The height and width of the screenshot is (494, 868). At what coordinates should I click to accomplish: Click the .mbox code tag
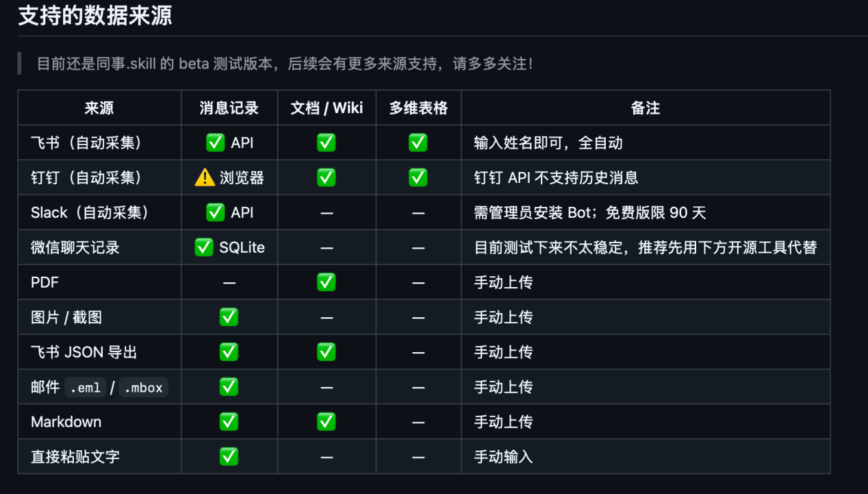click(144, 388)
